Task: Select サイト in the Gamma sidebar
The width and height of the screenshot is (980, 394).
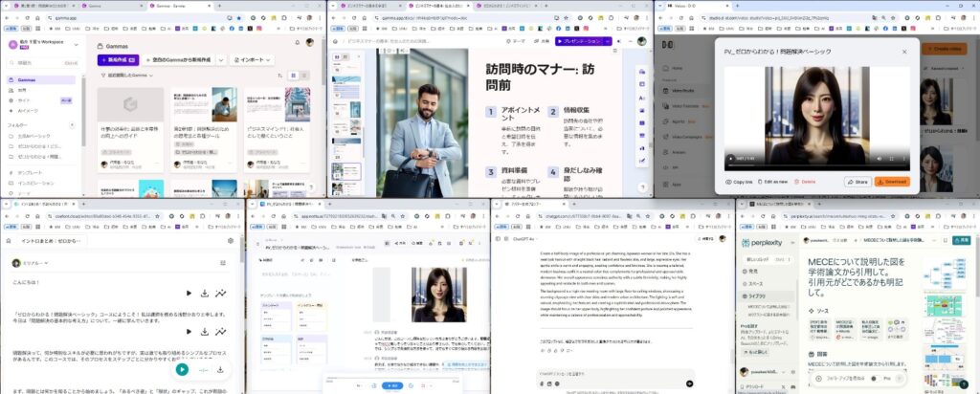Action: click(x=41, y=99)
